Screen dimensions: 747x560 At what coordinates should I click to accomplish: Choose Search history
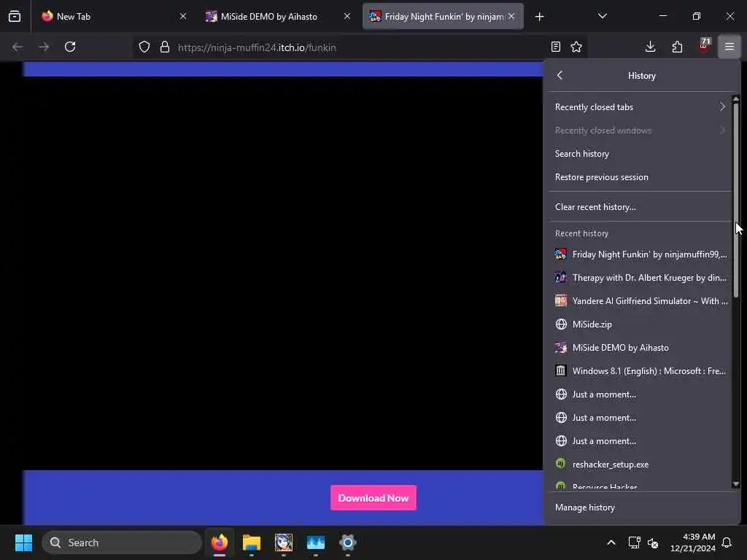tap(640, 154)
